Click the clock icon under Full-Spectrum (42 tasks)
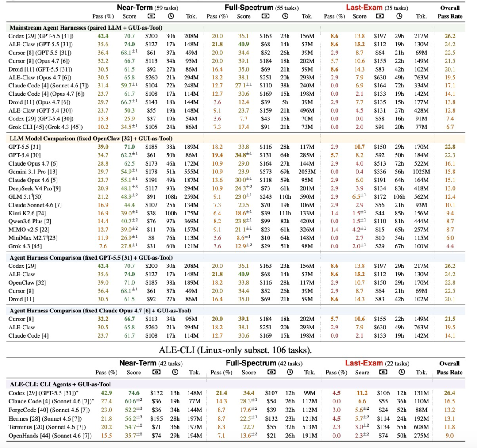Image resolution: width=477 pixels, height=448 pixels. (290, 372)
